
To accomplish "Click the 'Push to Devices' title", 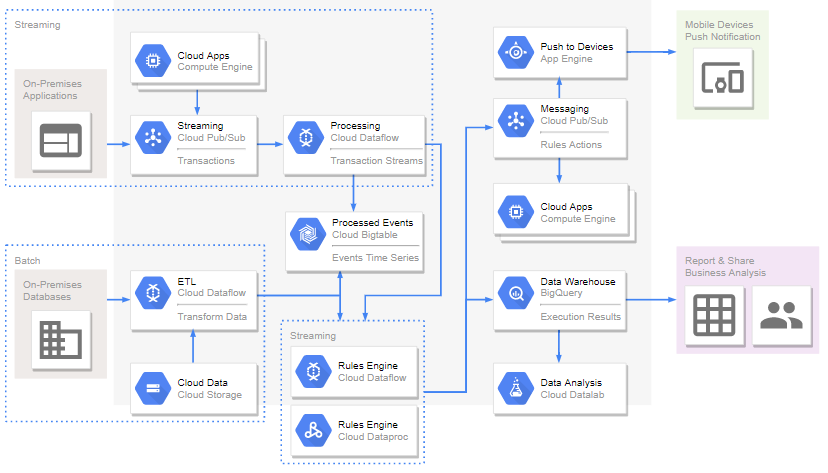I will 577,46.
